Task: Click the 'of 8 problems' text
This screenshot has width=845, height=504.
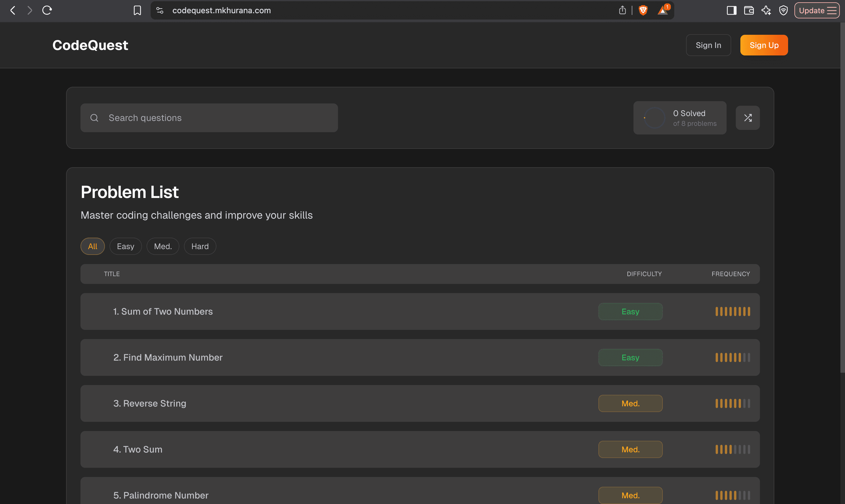Action: click(695, 124)
